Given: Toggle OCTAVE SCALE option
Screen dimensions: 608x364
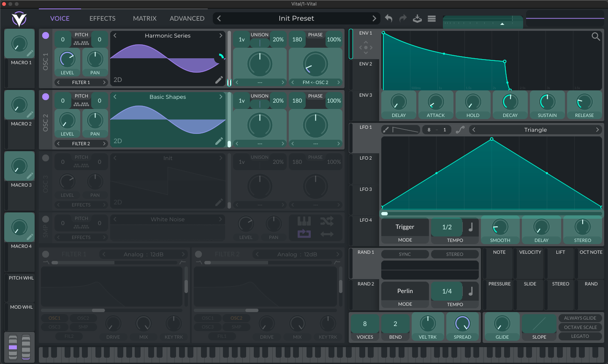Looking at the screenshot, I should 580,327.
